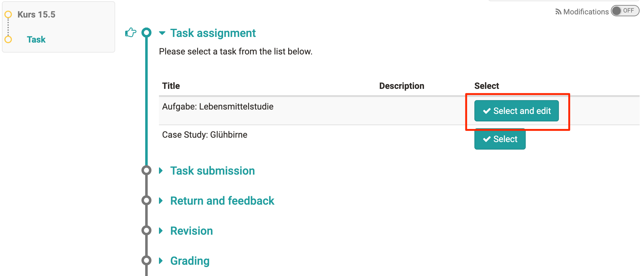Click the Task assignment timeline circle marker
Screen dimensions: 644x276
146,33
